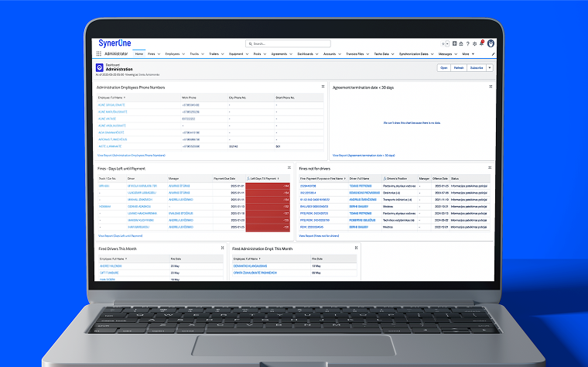Open the Trucks tab
588x367 pixels.
[194, 54]
